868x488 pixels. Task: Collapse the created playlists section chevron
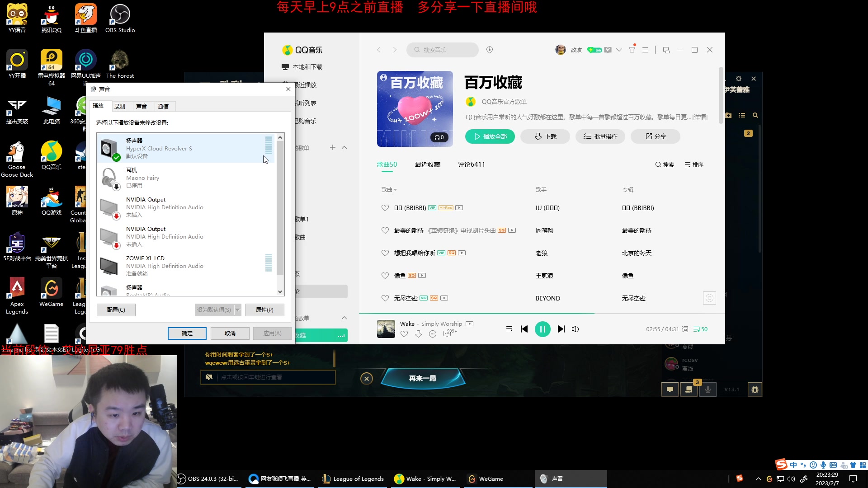[x=344, y=147]
